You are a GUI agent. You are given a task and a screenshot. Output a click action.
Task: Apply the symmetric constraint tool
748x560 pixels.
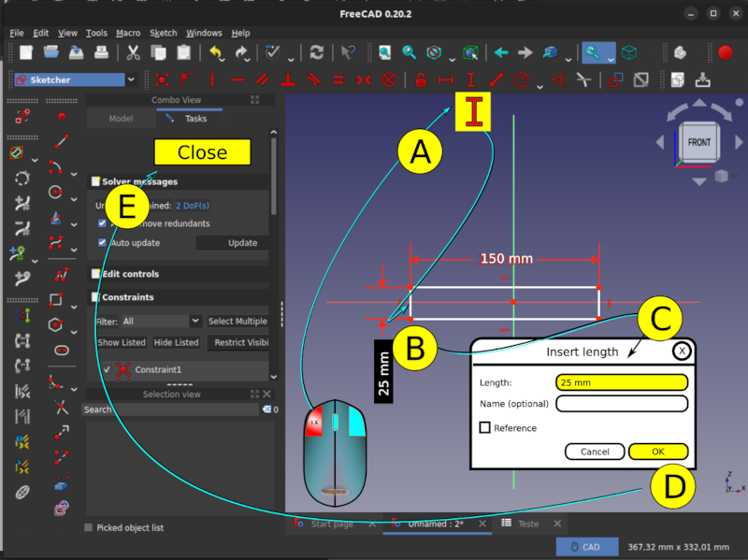click(364, 79)
